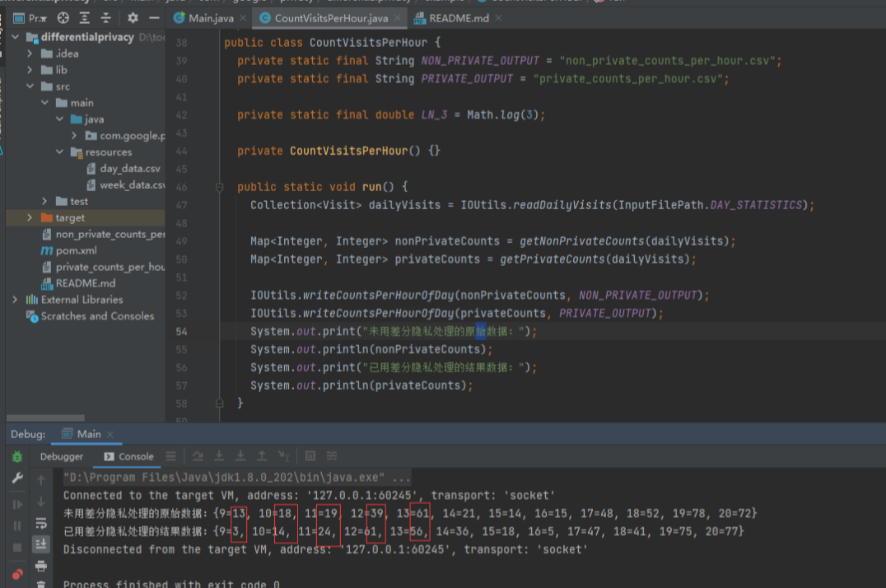886x588 pixels.
Task: Click Show Execution Point icon
Action: coord(197,455)
